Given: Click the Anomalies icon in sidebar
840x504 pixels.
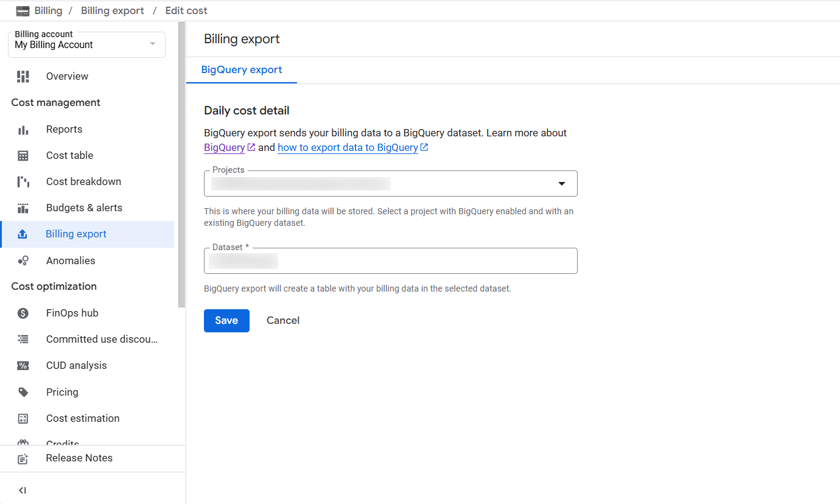Looking at the screenshot, I should coord(23,261).
